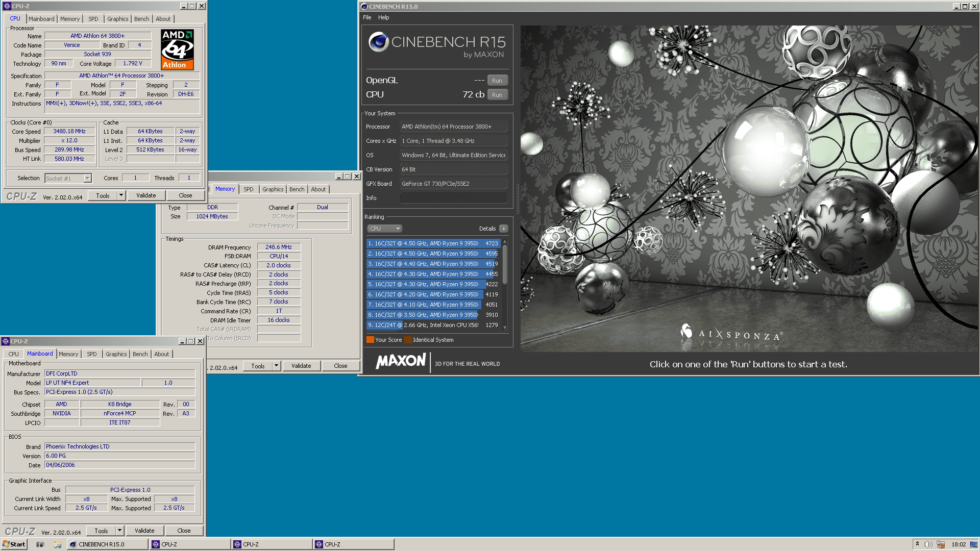
Task: Expand the Tools arrow in the Mainboard CPU-Z window
Action: point(119,531)
